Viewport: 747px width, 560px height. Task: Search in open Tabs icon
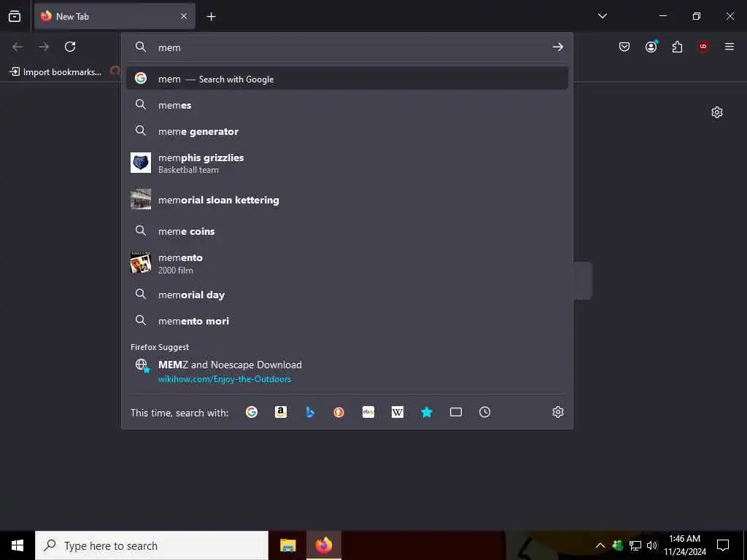[456, 413]
